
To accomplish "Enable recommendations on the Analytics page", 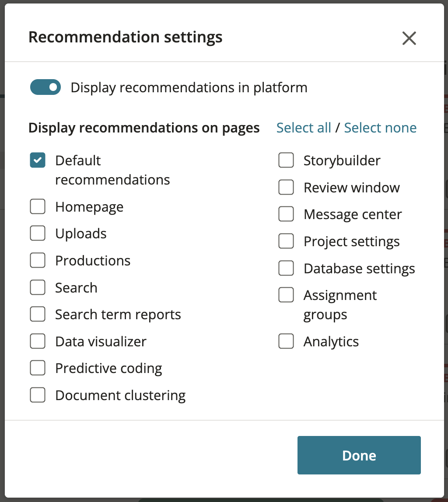I will (286, 341).
